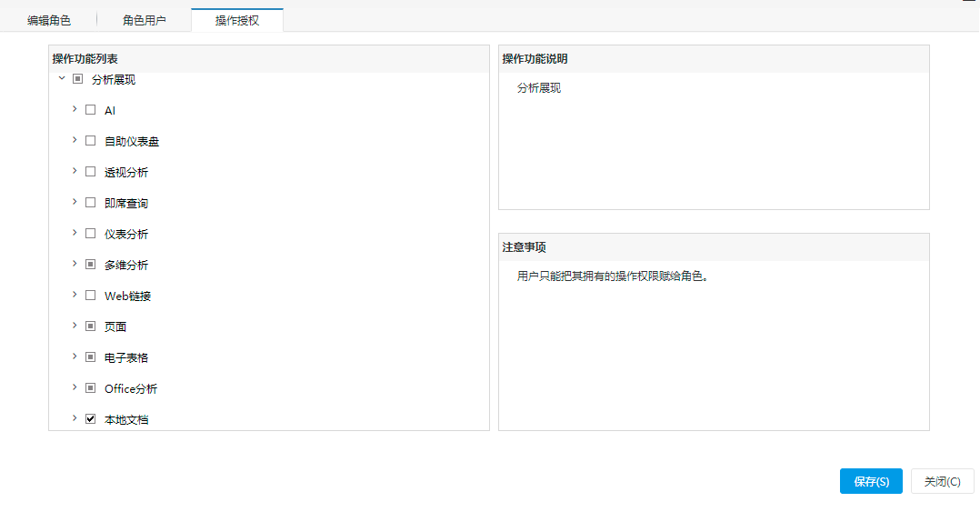The height and width of the screenshot is (512, 980).
Task: Toggle the Office分析 checkbox
Action: [x=91, y=388]
